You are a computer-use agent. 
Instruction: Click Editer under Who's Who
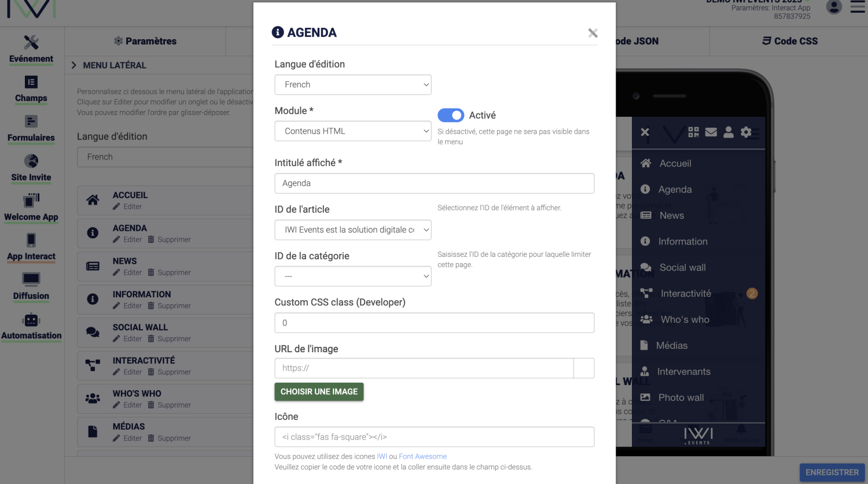127,405
